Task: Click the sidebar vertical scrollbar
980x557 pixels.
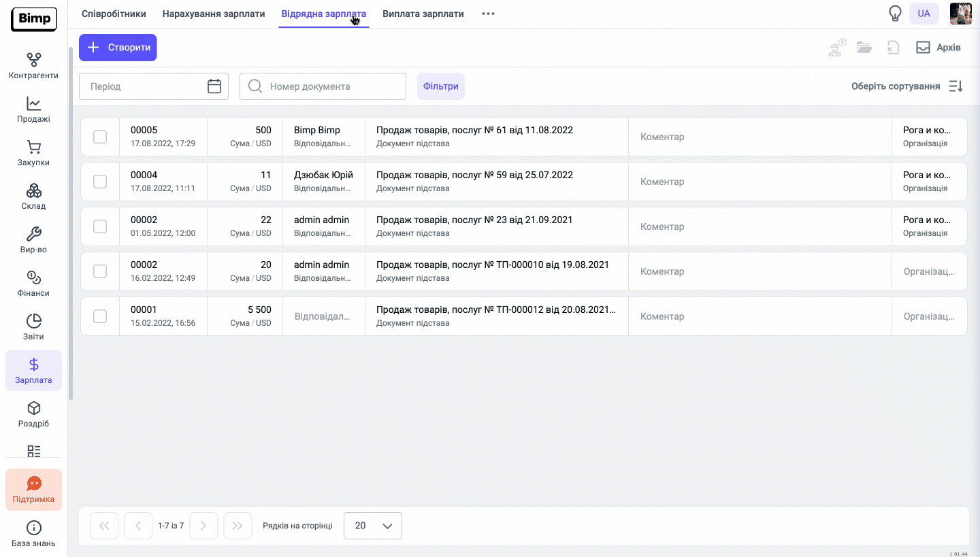Action: click(71, 224)
